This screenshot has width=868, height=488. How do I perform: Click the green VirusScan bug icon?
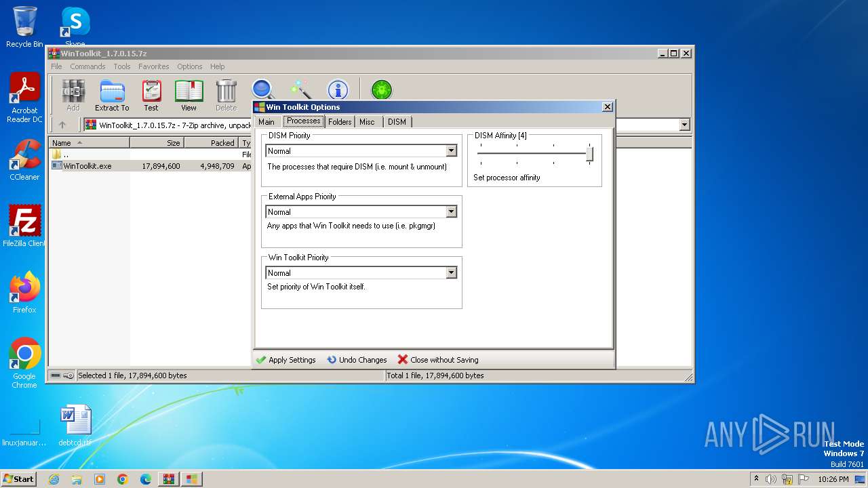coord(382,89)
